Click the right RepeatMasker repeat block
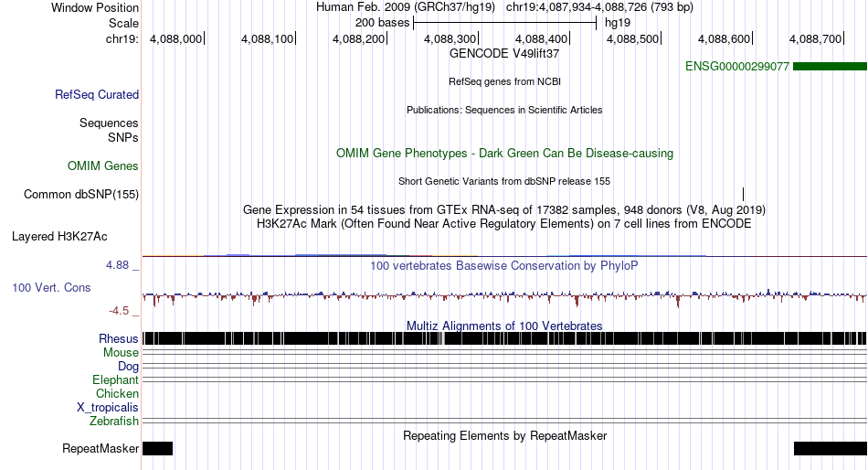Image resolution: width=868 pixels, height=470 pixels. click(x=831, y=448)
